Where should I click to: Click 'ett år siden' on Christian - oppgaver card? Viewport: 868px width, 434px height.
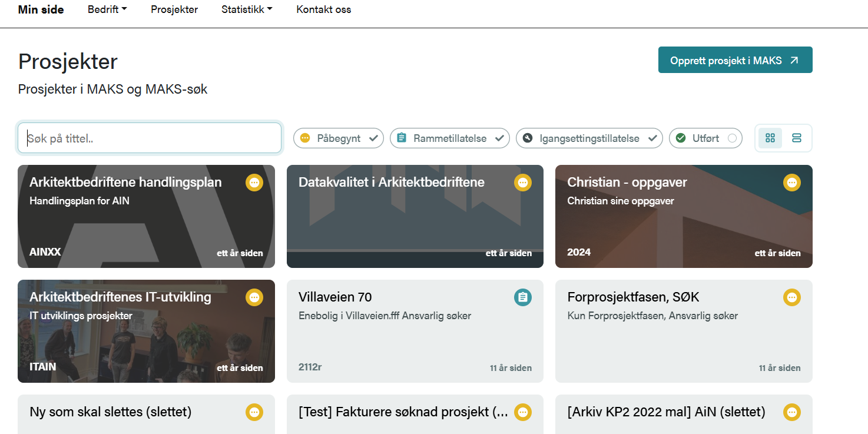click(x=778, y=253)
